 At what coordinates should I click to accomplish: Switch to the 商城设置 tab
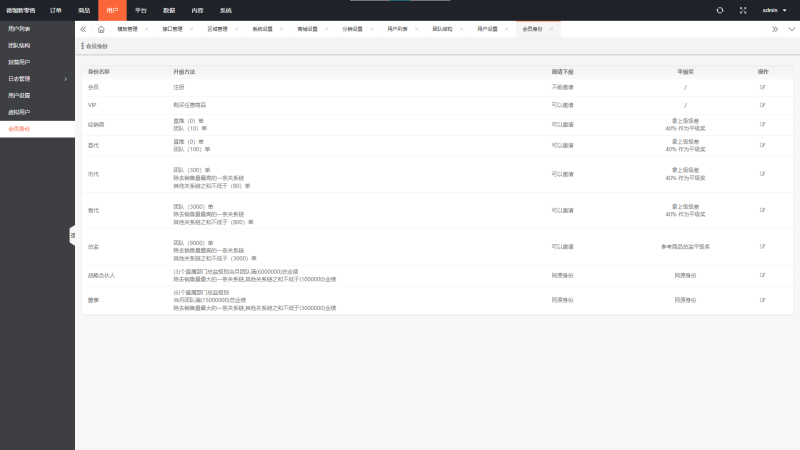tap(307, 29)
